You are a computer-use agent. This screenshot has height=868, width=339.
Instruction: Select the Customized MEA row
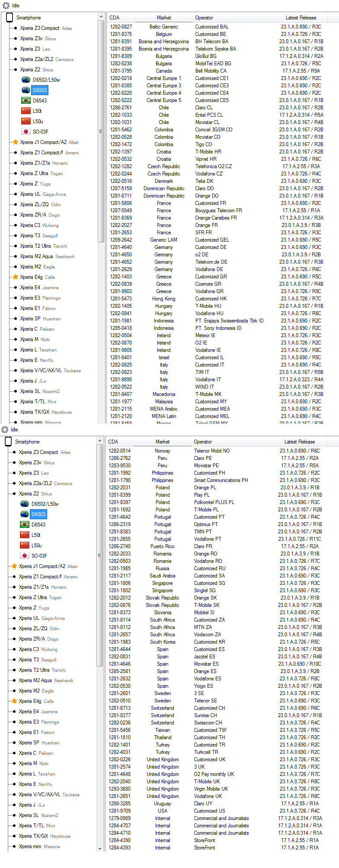[223, 409]
